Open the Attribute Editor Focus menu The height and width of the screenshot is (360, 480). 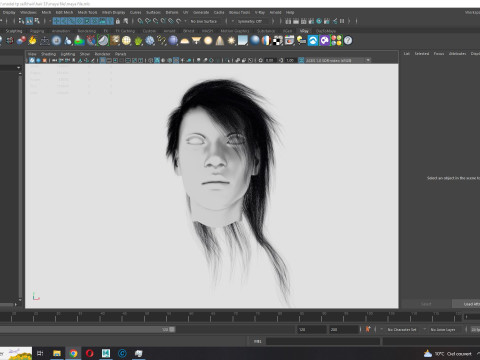[439, 54]
